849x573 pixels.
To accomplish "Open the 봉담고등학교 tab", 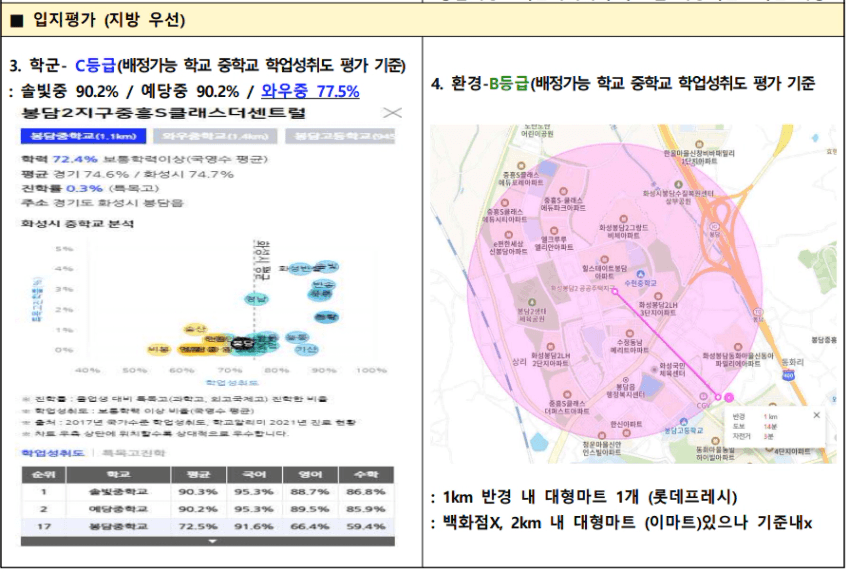I will point(340,136).
